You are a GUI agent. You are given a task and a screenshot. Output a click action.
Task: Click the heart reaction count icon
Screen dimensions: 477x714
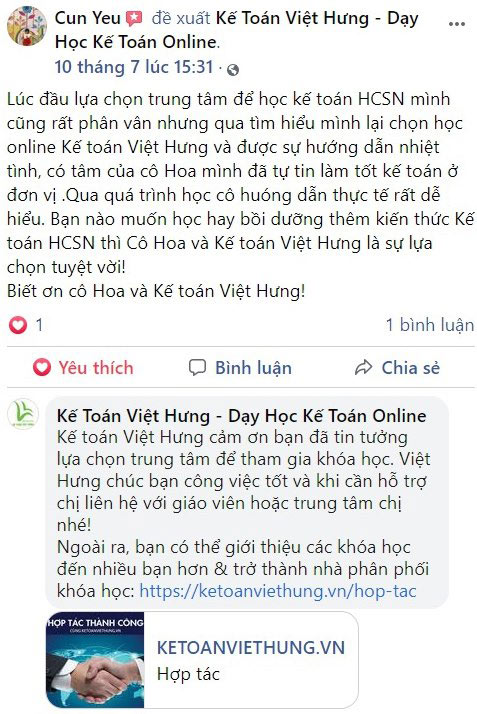(x=18, y=325)
